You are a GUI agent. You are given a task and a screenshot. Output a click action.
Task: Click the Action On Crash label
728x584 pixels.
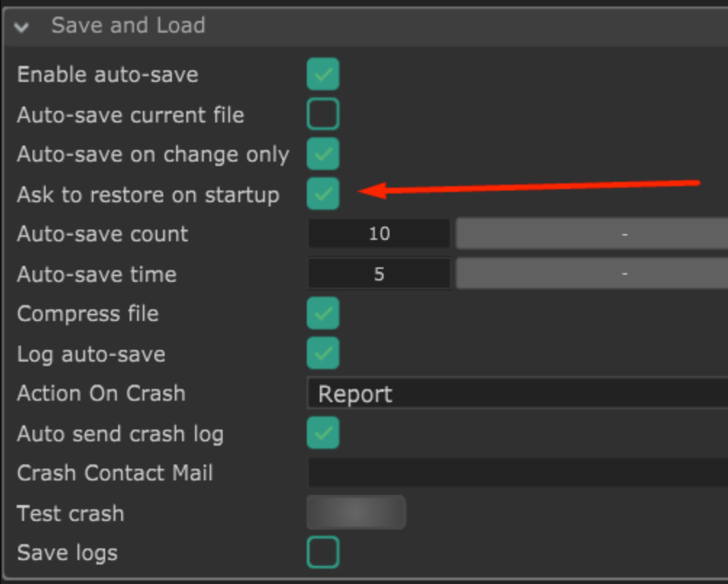(x=101, y=393)
